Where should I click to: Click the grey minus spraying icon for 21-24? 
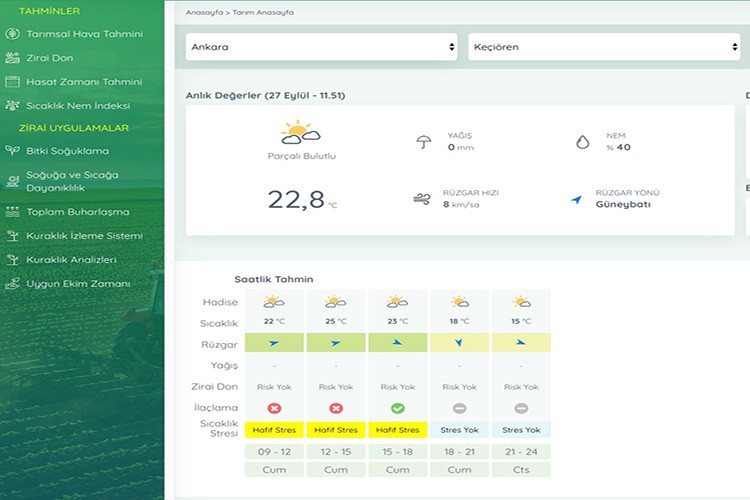(x=521, y=408)
